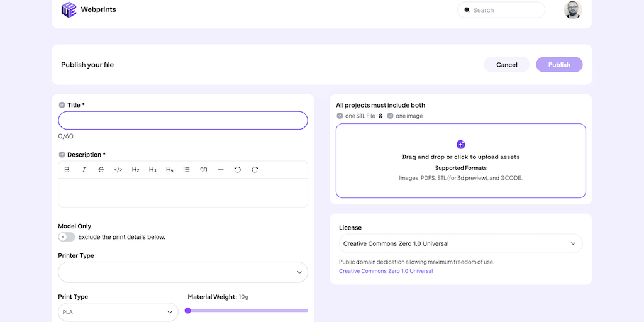Screen dimensions: 644x322
Task: Add a blockquote with quote icon
Action: [x=203, y=170]
